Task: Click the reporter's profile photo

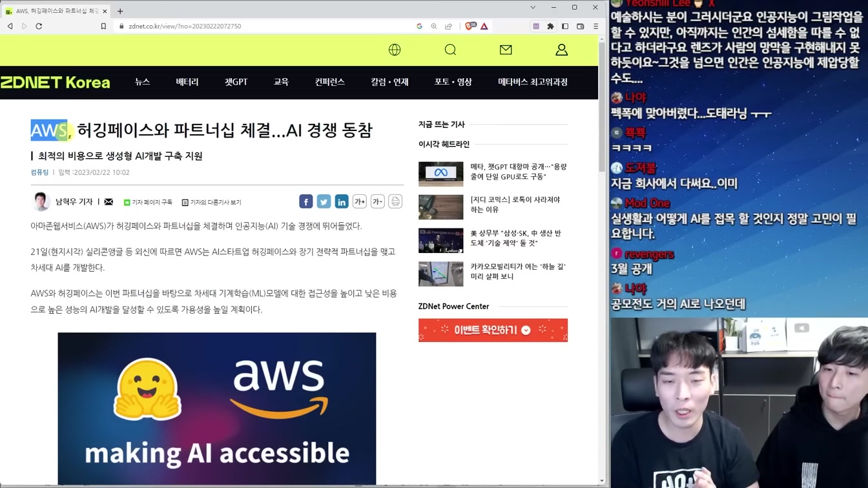Action: coord(41,201)
